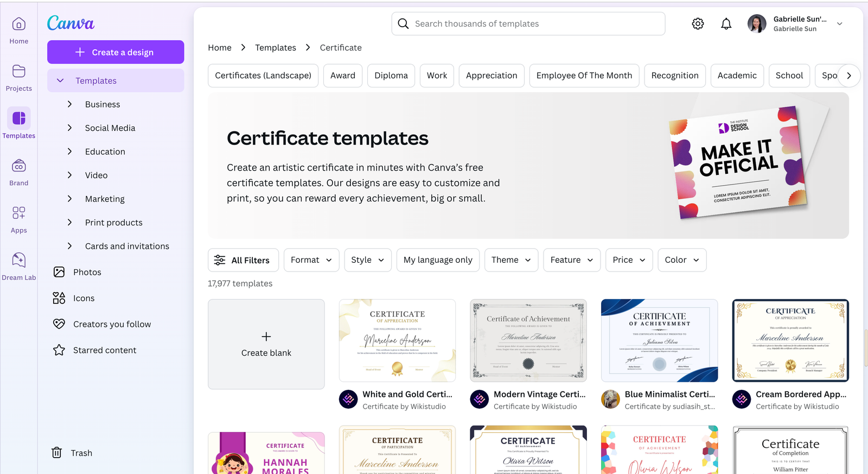Collapse the Templates menu section
868x474 pixels.
61,81
